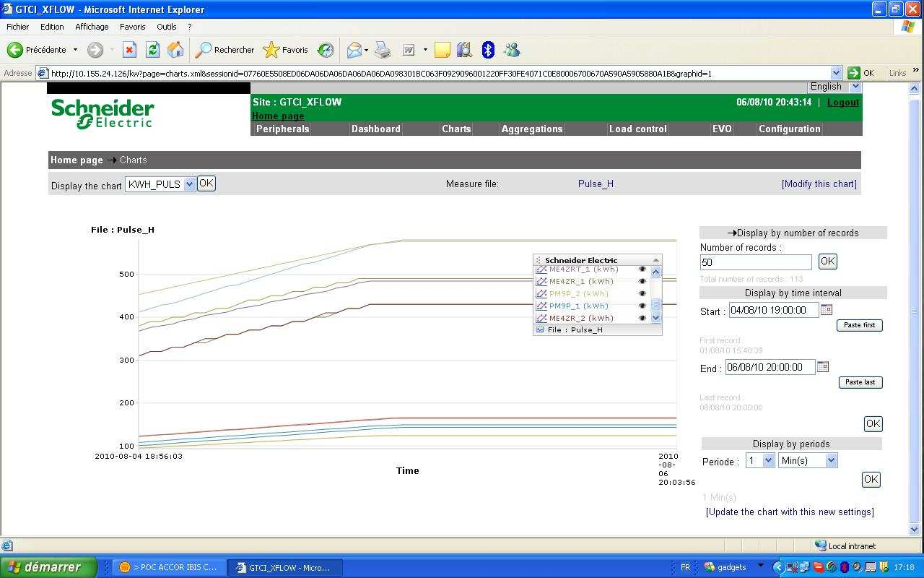This screenshot has width=924, height=578.
Task: Open the End calendar picker icon
Action: 822,366
